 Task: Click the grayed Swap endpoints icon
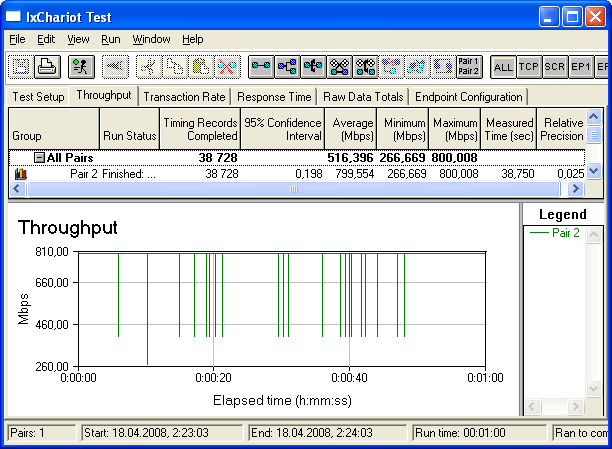[443, 67]
